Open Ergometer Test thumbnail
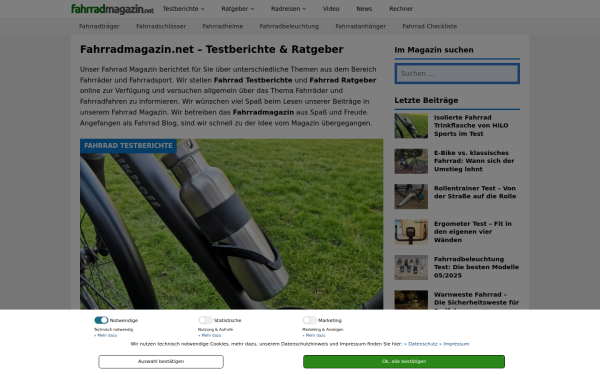 tap(411, 232)
